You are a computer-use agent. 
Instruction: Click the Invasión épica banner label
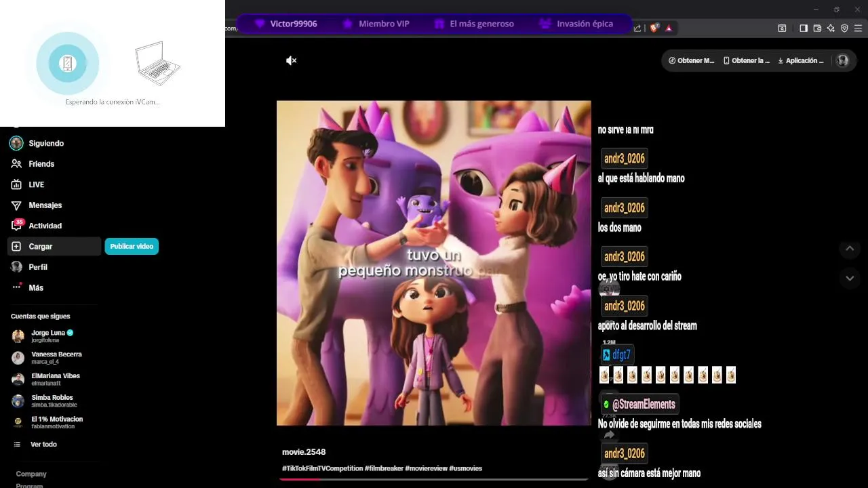576,24
